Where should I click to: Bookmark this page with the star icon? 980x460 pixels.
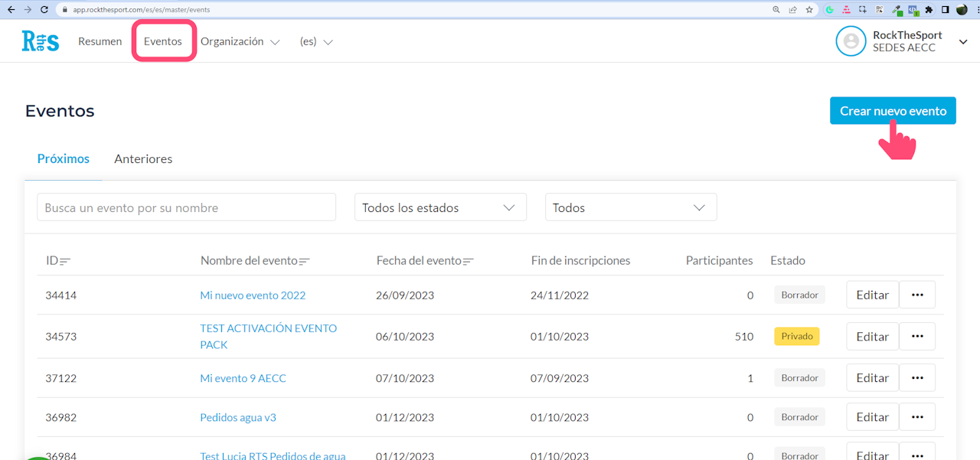809,10
